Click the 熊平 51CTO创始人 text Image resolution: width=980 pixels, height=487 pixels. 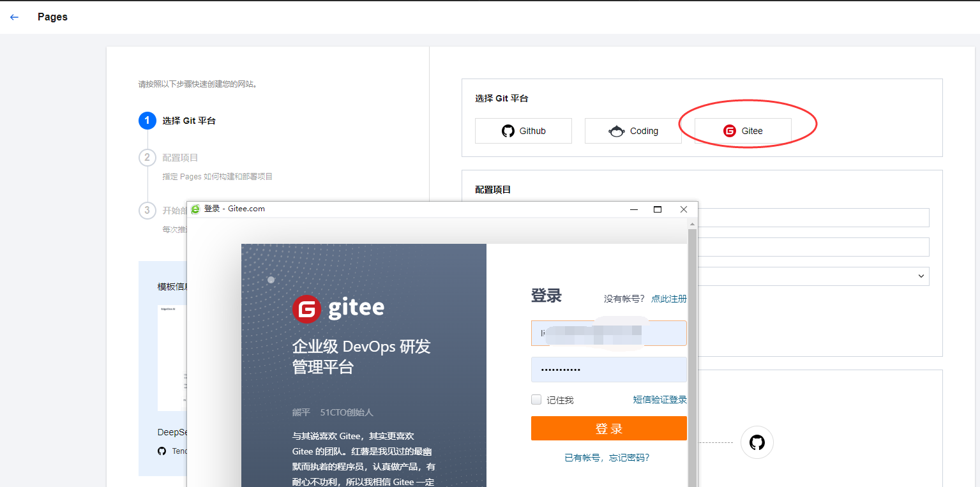(x=333, y=412)
